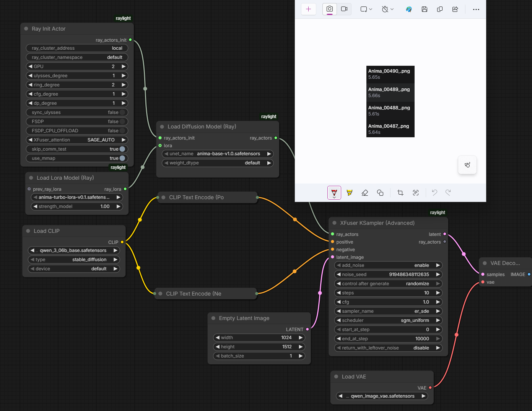Open control after generate dropdown
The height and width of the screenshot is (411, 532).
point(388,284)
